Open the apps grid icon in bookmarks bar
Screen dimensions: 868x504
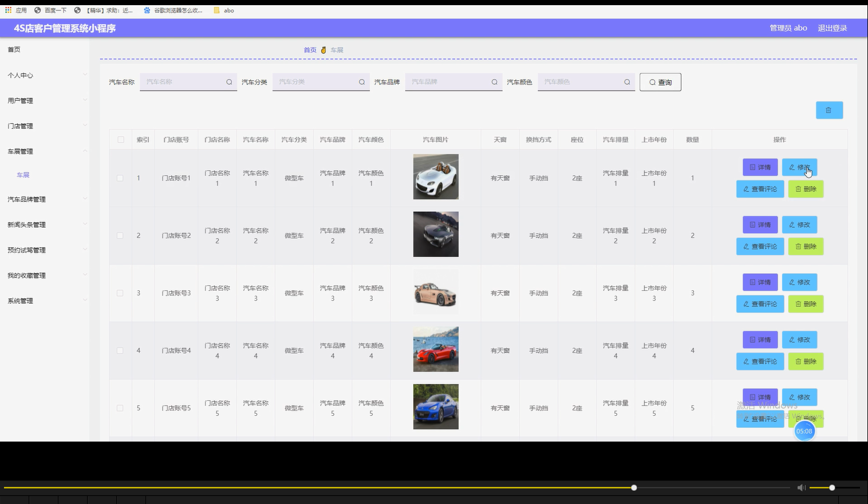8,10
